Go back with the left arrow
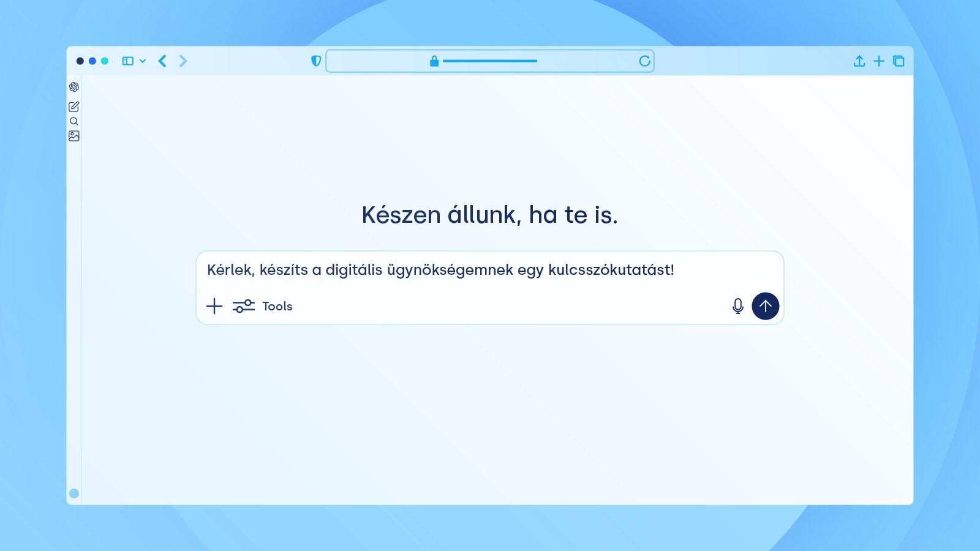This screenshot has height=551, width=980. click(162, 61)
